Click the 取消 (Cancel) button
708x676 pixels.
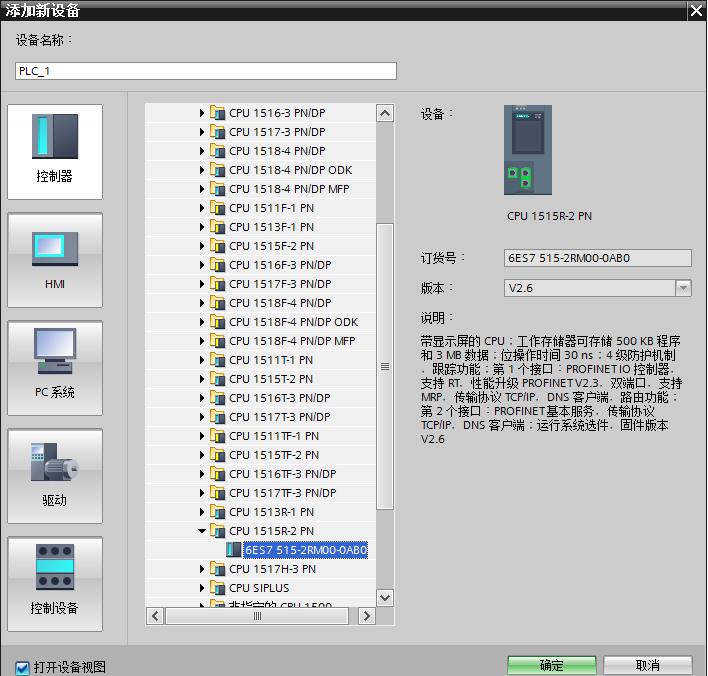[647, 665]
